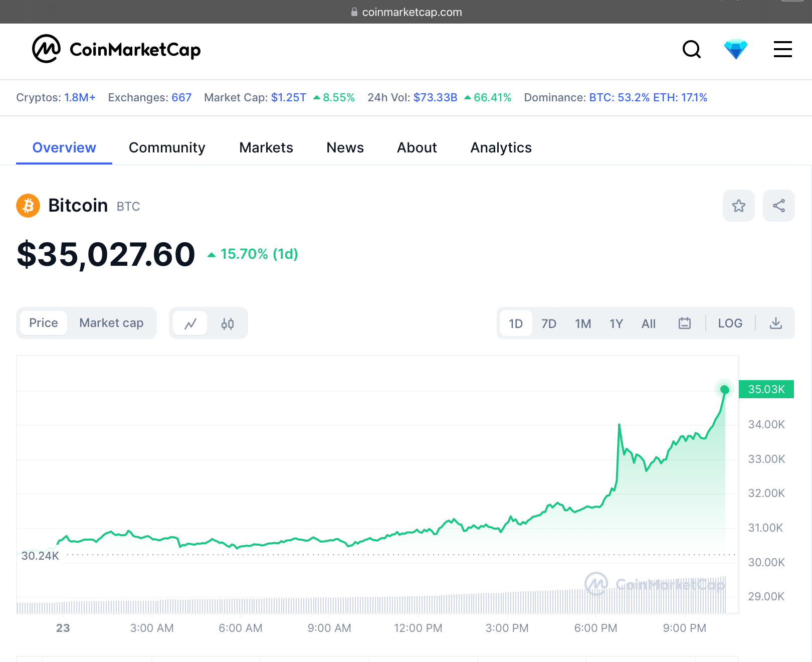Click the 6:00 PM time axis label

595,628
